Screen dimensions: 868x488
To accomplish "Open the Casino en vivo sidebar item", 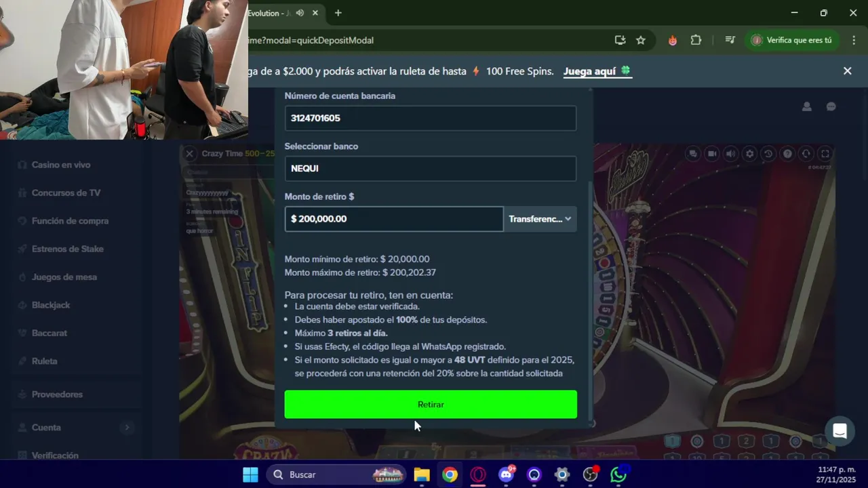I will pyautogui.click(x=61, y=165).
